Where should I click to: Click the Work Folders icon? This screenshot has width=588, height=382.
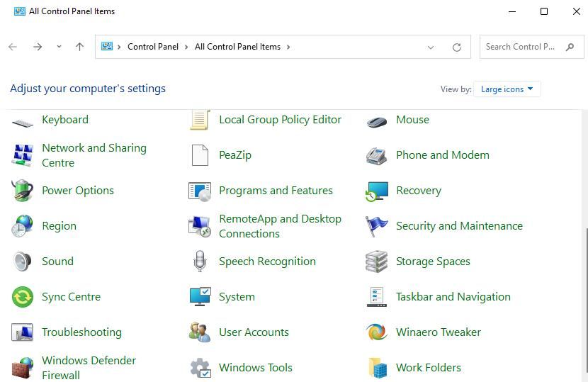pos(378,368)
